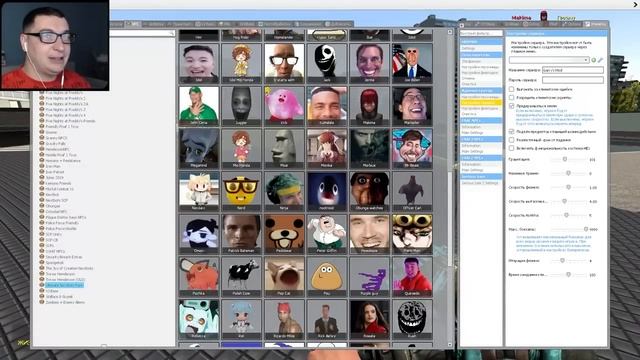Enable 'Разрешить клиентские скрипты' checkbox

click(x=511, y=98)
